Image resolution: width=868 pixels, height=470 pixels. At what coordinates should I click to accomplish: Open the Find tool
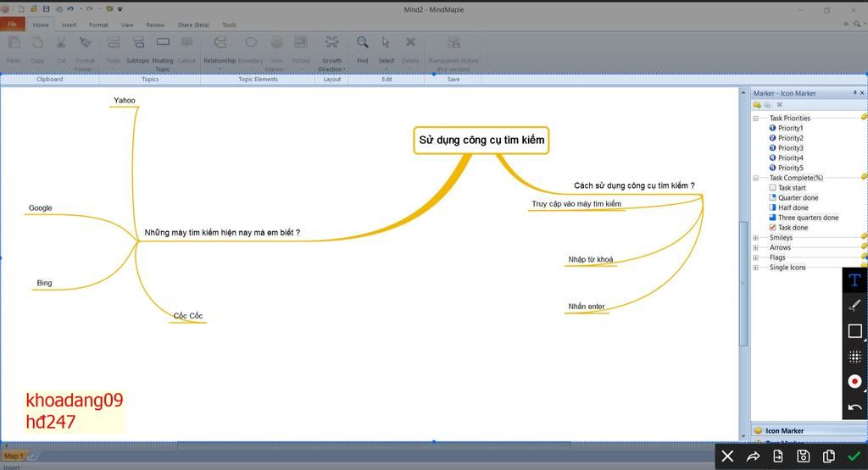[362, 50]
